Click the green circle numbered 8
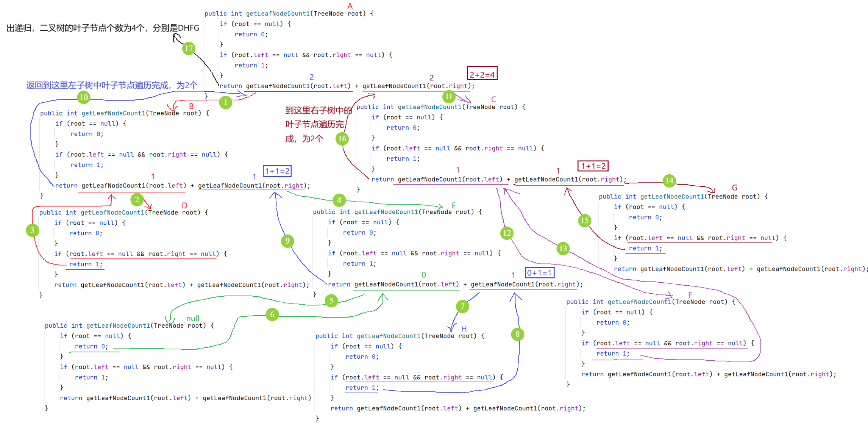Viewport: 868px width, 424px height. point(517,334)
